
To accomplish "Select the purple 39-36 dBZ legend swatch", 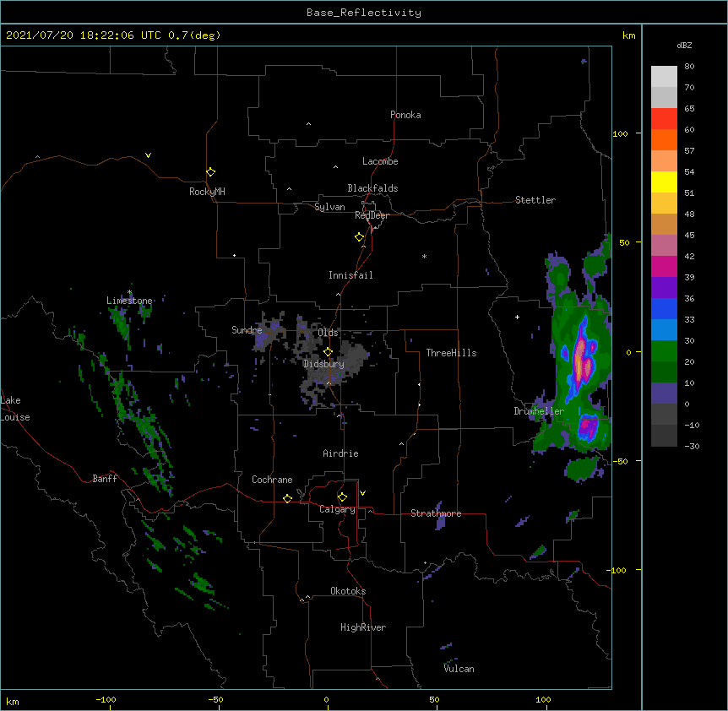I will click(664, 288).
